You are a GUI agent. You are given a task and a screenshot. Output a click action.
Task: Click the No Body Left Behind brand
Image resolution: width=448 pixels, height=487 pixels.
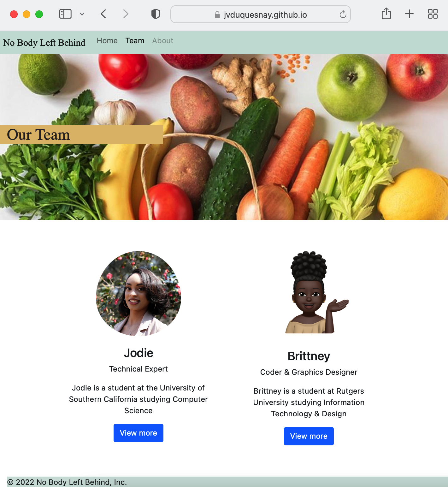pos(44,43)
